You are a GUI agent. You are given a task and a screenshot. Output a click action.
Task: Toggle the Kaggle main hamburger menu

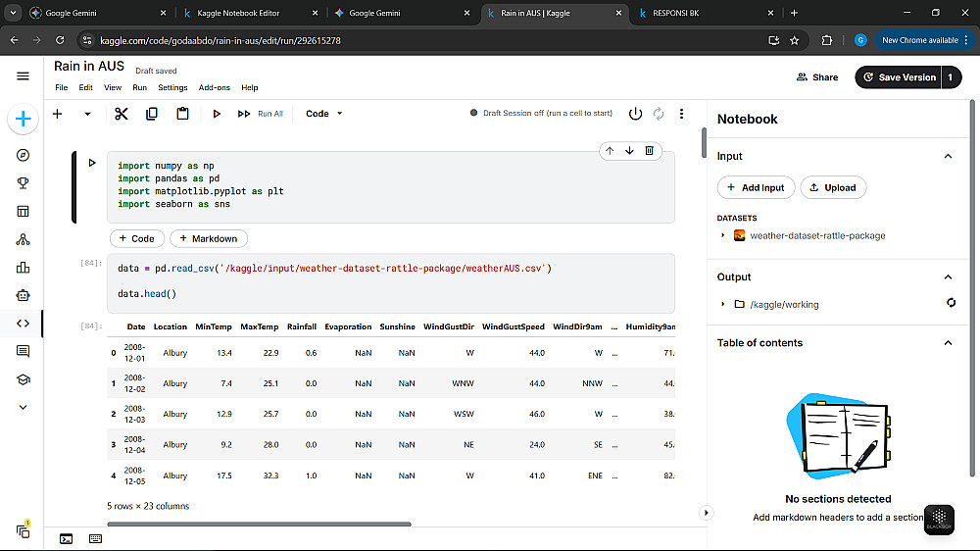coord(24,76)
